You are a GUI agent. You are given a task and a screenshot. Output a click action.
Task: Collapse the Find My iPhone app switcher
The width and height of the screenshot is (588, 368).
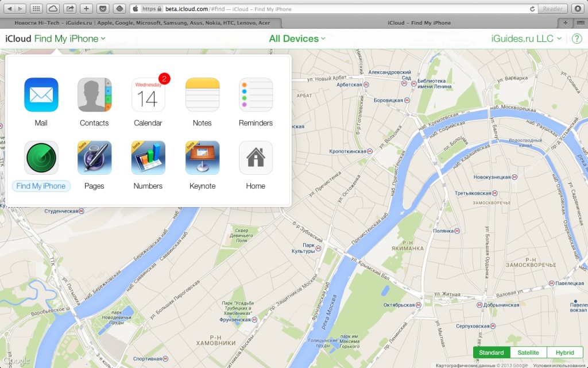coord(69,39)
